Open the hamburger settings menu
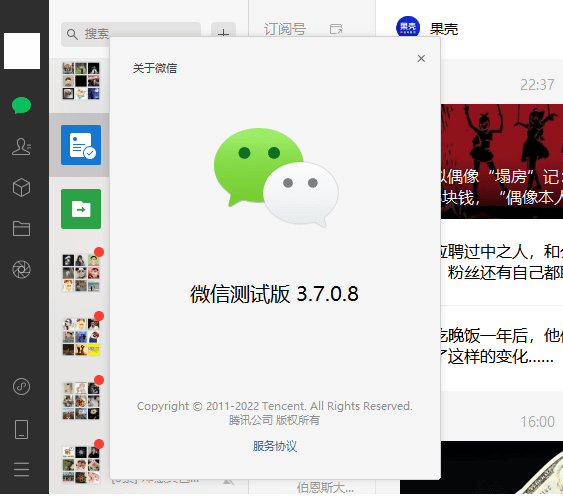This screenshot has height=497, width=563. point(21,470)
